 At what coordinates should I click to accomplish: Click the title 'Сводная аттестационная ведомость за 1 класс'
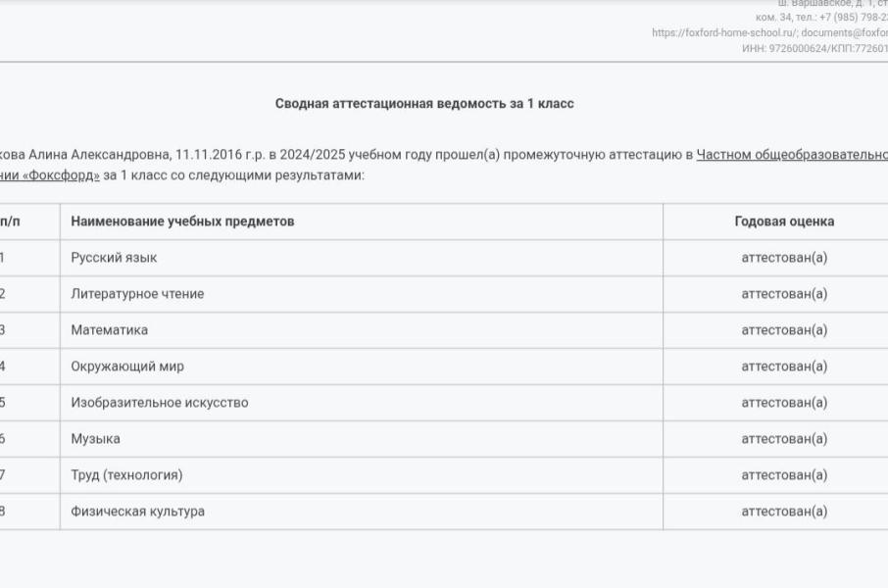[x=424, y=103]
